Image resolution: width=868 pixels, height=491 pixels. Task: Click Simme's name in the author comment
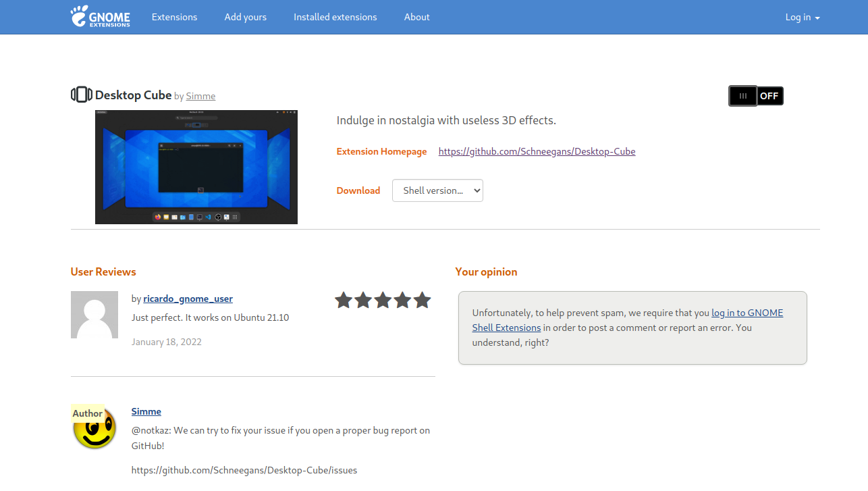pos(146,411)
